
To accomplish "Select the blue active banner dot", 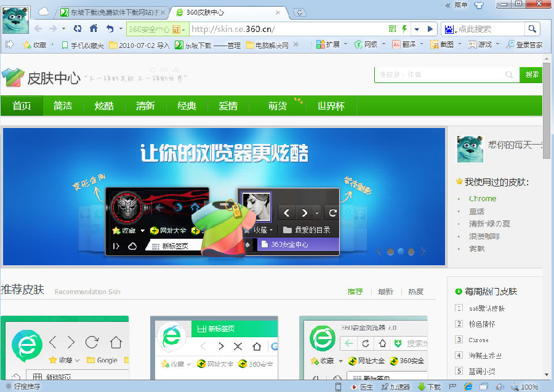I will click(401, 251).
